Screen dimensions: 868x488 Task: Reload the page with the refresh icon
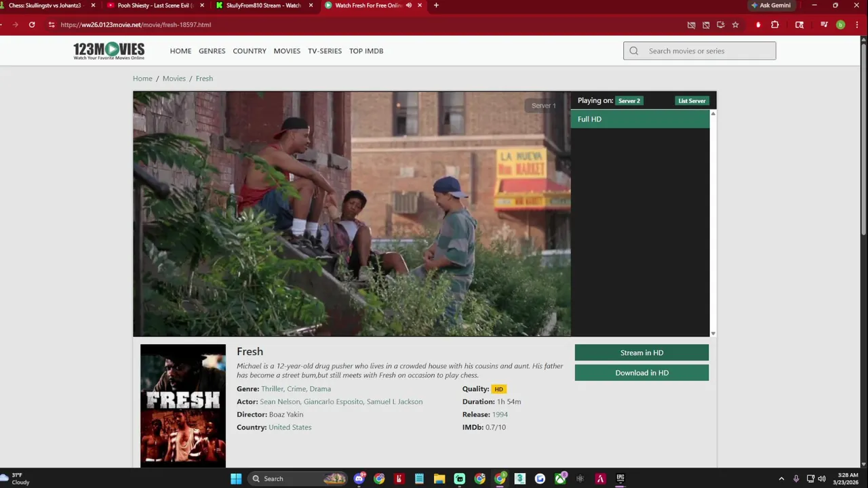click(x=32, y=24)
